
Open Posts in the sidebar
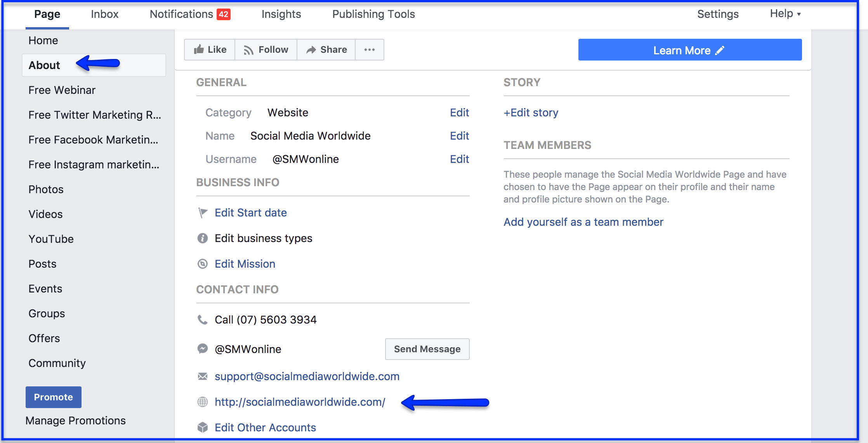coord(42,264)
